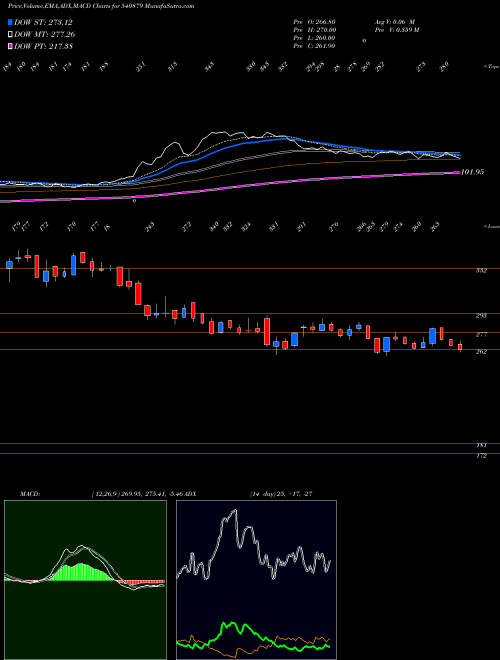Click the 332 price level label
The width and height of the screenshot is (500, 660).
click(481, 271)
